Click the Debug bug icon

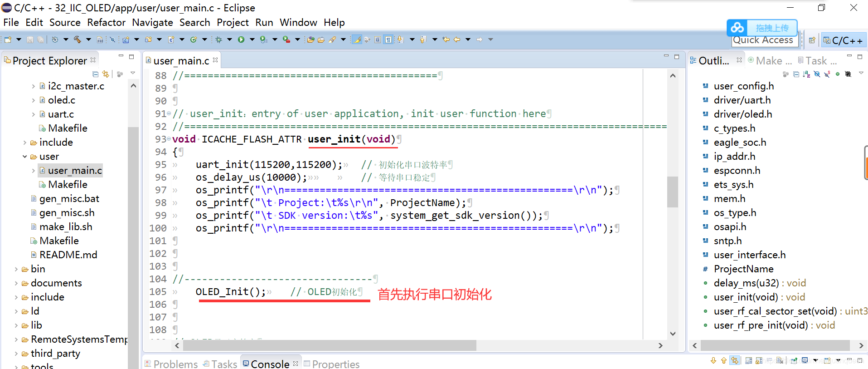pos(218,39)
